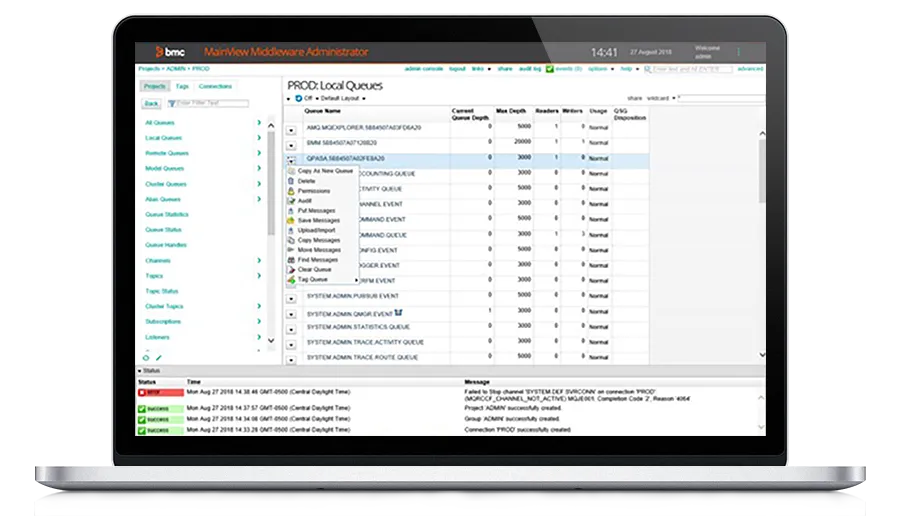
Task: Toggle the auto-refresh Off control
Action: coord(304,99)
